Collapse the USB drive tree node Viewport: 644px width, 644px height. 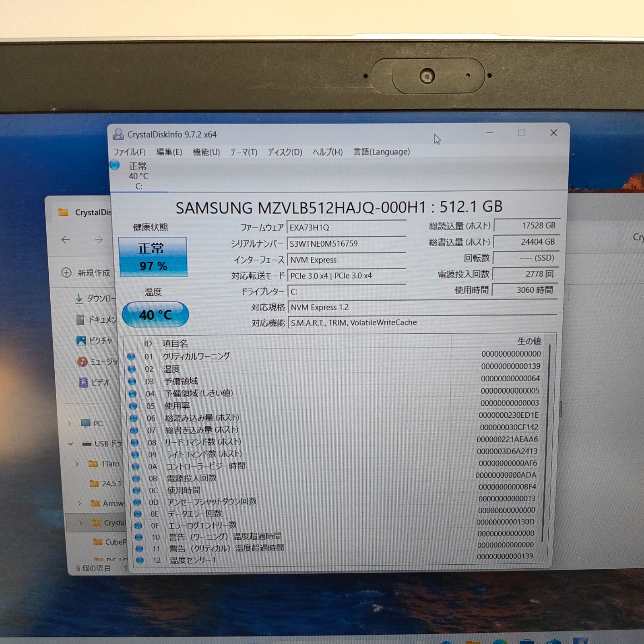tap(70, 444)
